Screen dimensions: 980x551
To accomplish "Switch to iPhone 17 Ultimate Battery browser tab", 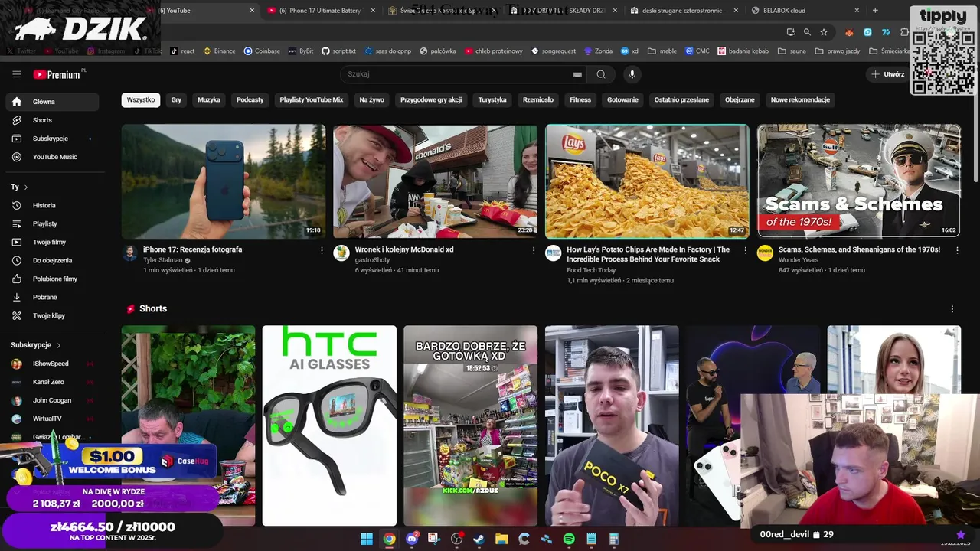I will (320, 11).
